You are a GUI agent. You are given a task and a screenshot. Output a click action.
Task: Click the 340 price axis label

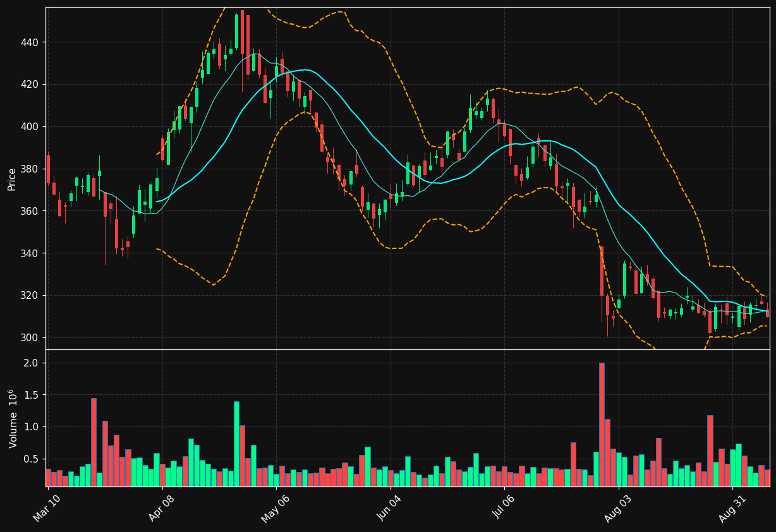(31, 253)
